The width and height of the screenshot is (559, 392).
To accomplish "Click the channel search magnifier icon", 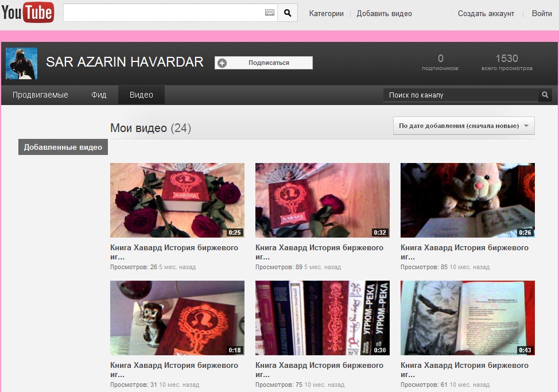I will 544,94.
